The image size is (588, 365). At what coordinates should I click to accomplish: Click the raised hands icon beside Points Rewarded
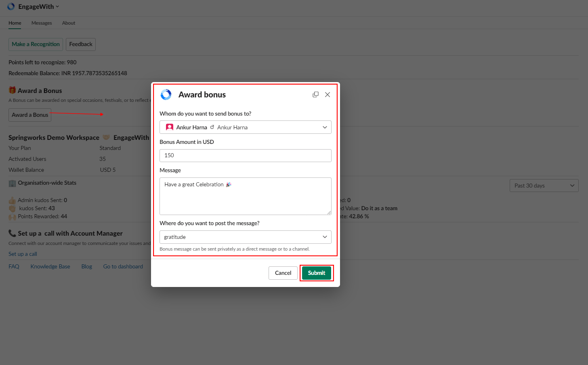coord(13,216)
